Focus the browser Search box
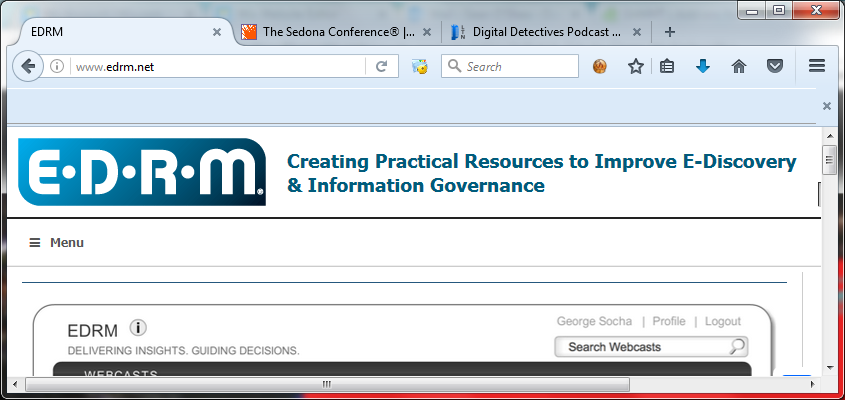The image size is (845, 400). tap(510, 66)
